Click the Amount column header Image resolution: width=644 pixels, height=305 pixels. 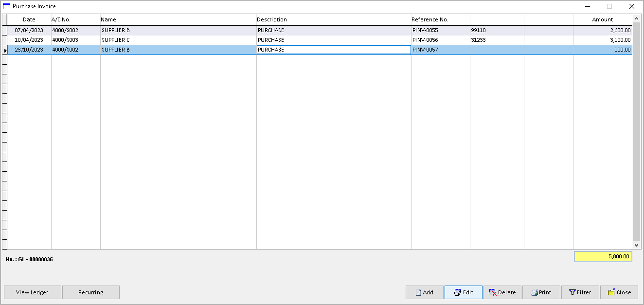pyautogui.click(x=603, y=19)
